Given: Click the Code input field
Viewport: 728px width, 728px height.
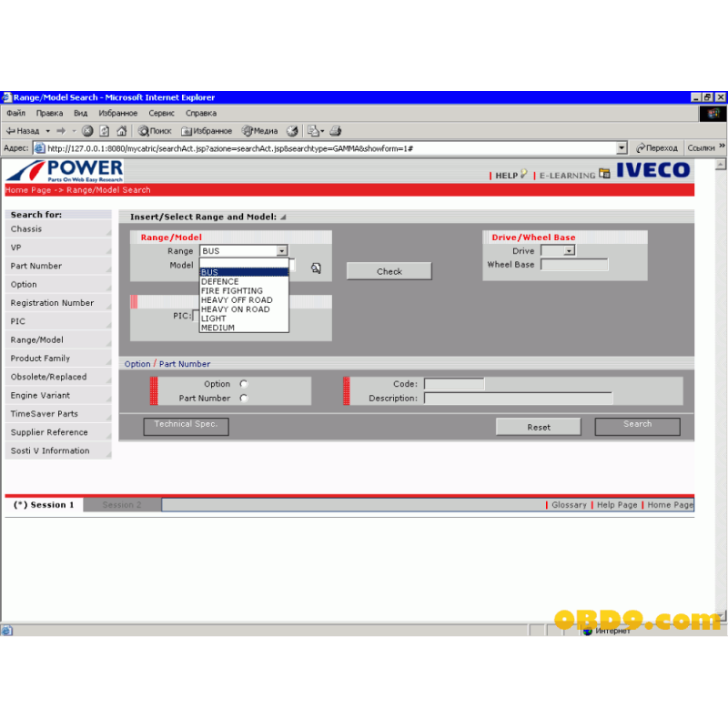Looking at the screenshot, I should (x=454, y=384).
